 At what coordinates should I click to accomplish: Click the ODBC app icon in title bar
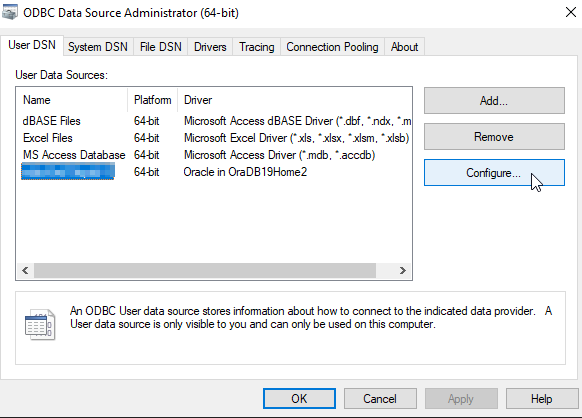click(9, 12)
